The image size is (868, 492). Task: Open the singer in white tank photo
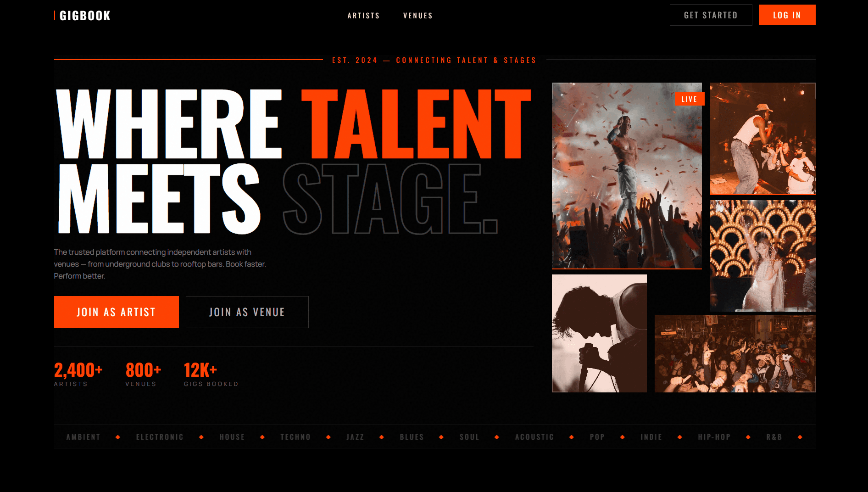763,139
